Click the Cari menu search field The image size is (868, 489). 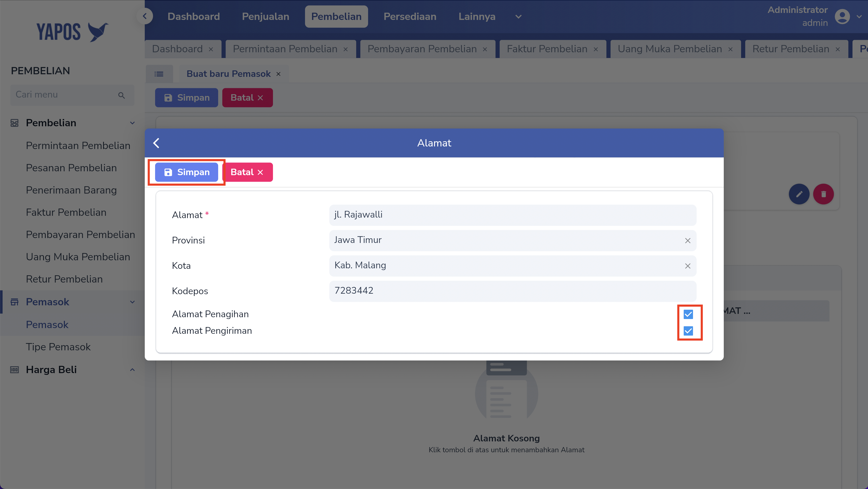72,95
